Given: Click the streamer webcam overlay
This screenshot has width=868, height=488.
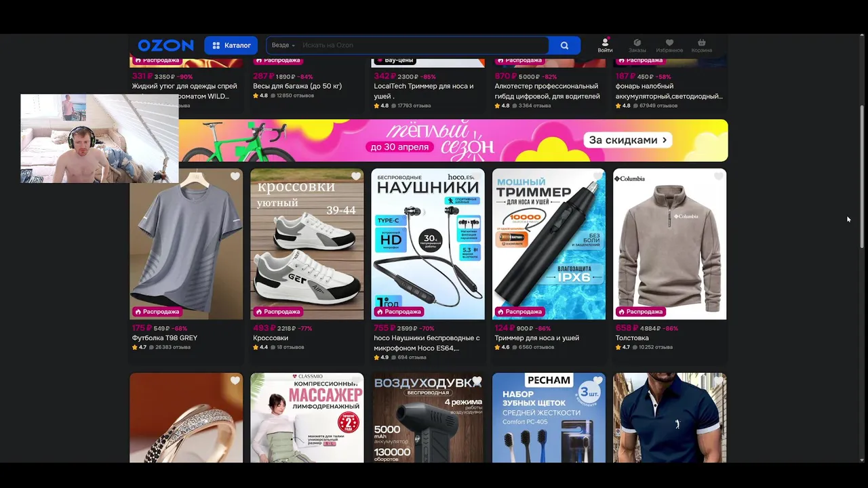Looking at the screenshot, I should click(x=100, y=138).
